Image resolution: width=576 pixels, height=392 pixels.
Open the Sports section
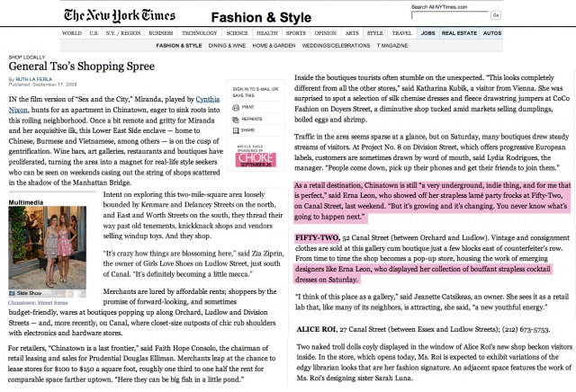[x=296, y=33]
